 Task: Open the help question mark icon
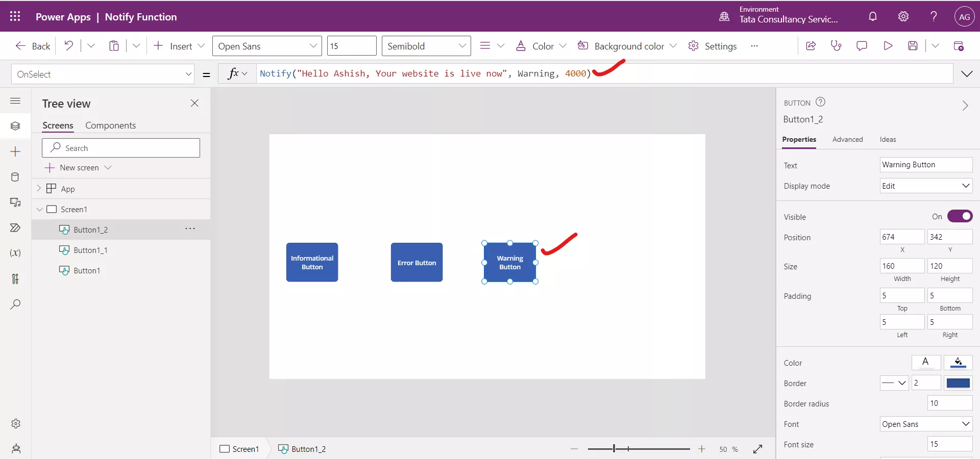point(934,16)
